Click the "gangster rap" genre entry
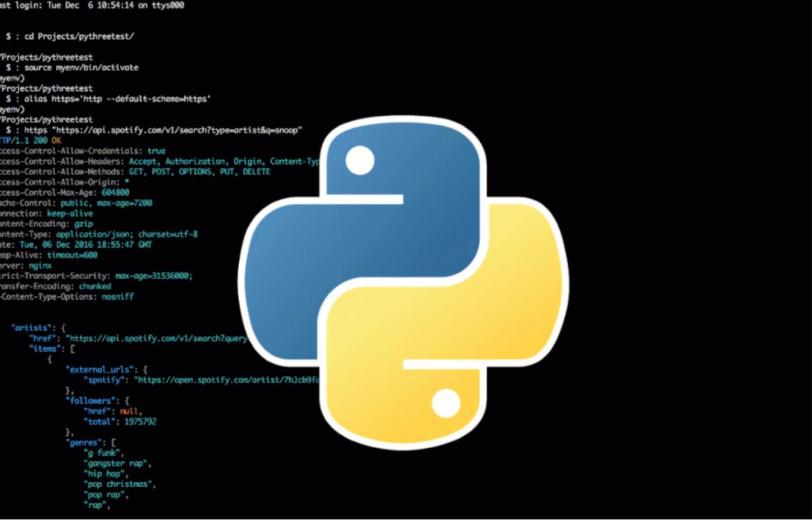The image size is (812, 520). (117, 463)
